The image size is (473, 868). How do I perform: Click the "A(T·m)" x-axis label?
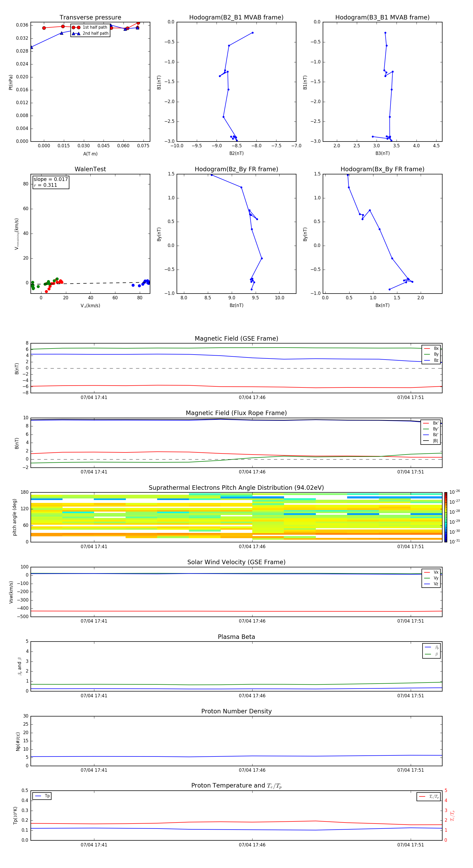[90, 154]
